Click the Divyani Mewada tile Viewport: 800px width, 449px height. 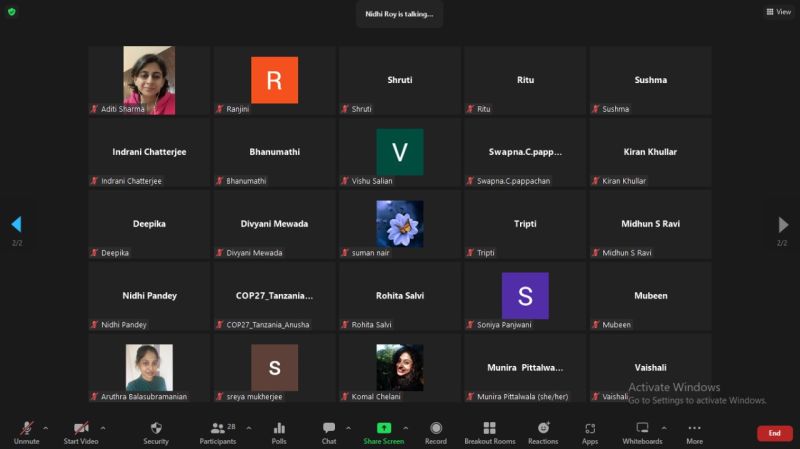coord(274,224)
